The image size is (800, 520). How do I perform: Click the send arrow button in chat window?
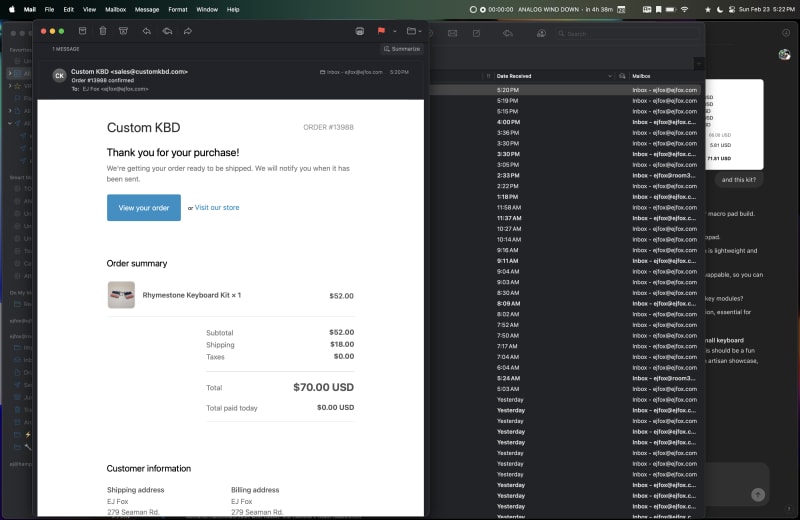click(758, 494)
